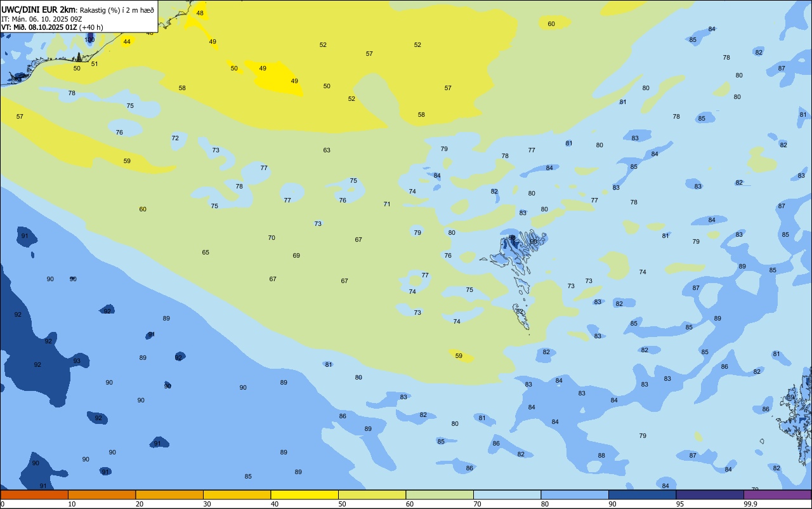This screenshot has width=812, height=509.
Task: Click the "(+40 h)" forecast offset text
Action: pyautogui.click(x=92, y=27)
